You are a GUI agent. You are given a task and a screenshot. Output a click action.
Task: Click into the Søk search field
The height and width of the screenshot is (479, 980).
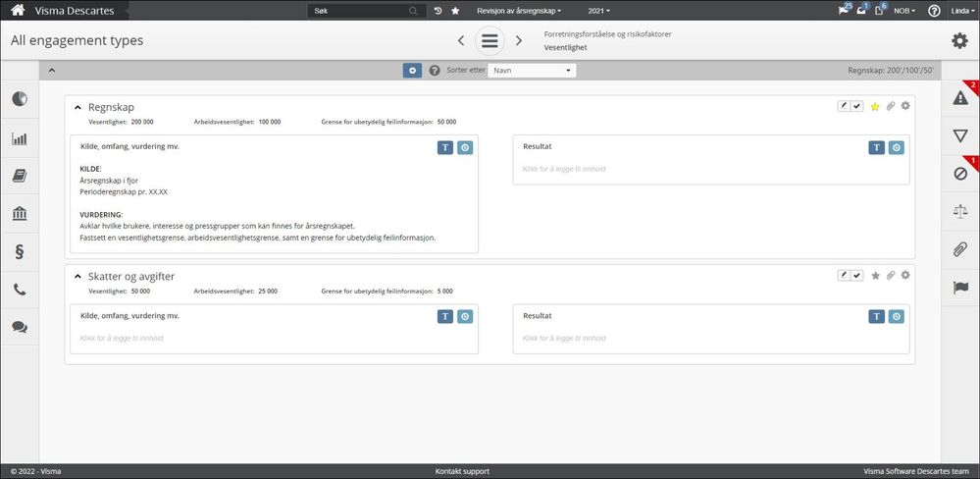point(361,11)
